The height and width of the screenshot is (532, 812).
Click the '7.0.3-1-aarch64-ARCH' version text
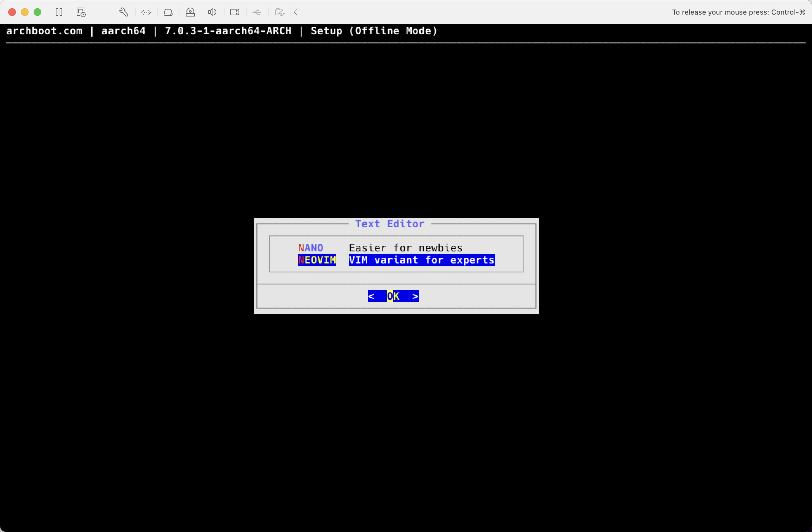coord(228,31)
